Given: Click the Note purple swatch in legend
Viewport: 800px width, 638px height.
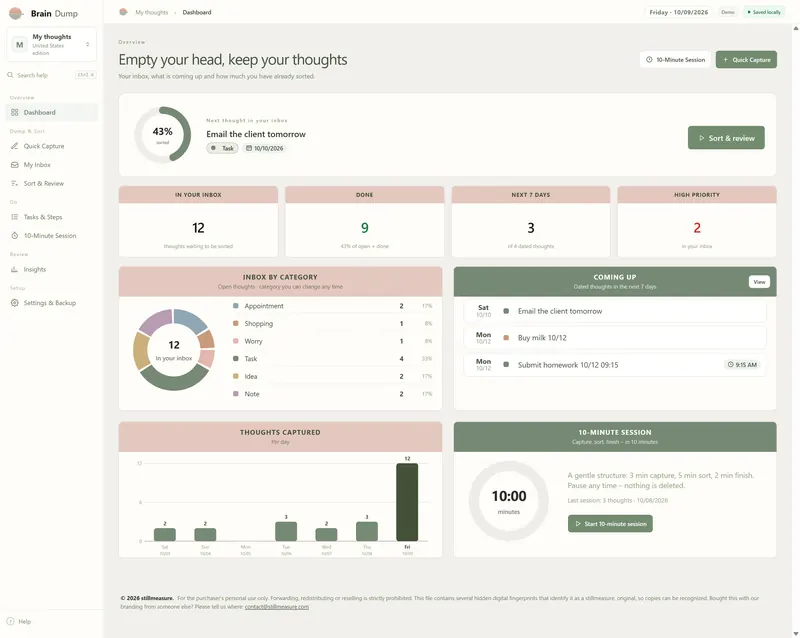Looking at the screenshot, I should tap(236, 394).
